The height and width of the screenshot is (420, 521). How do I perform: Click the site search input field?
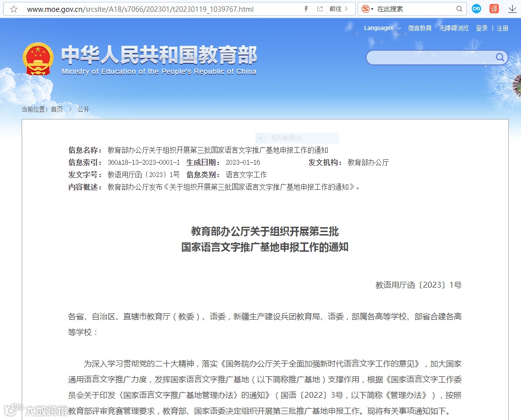(430, 58)
